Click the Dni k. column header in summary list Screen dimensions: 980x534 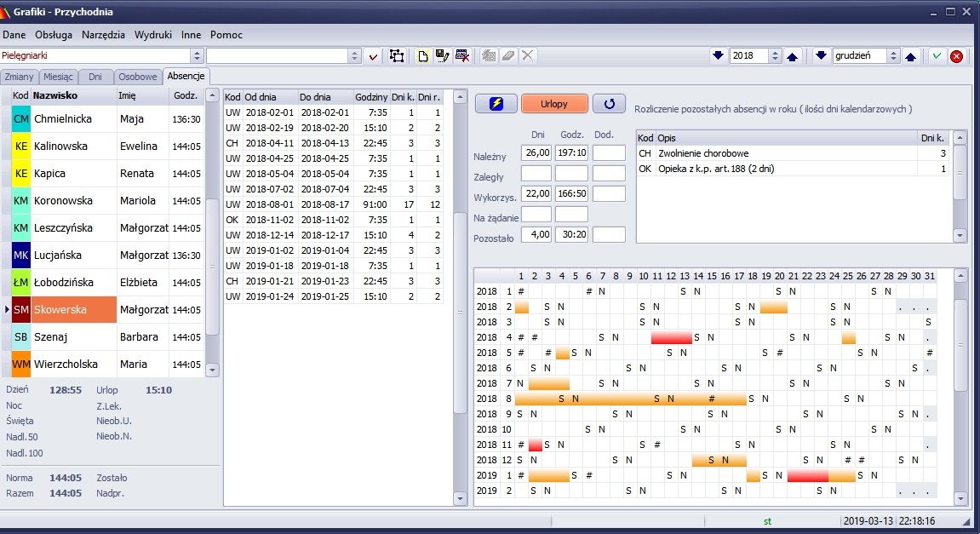click(932, 138)
